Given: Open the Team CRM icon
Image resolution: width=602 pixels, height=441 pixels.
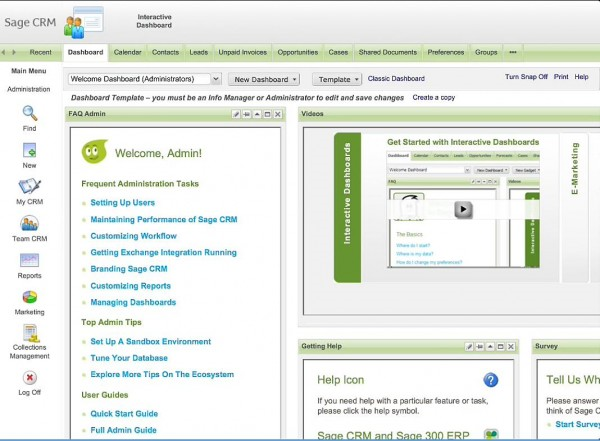Looking at the screenshot, I should (x=30, y=223).
